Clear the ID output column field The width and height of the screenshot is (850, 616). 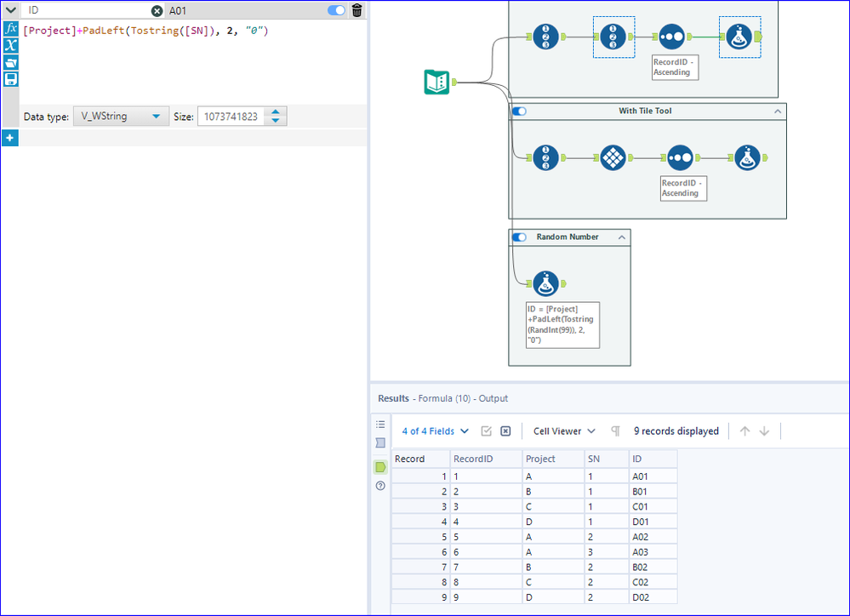click(157, 10)
